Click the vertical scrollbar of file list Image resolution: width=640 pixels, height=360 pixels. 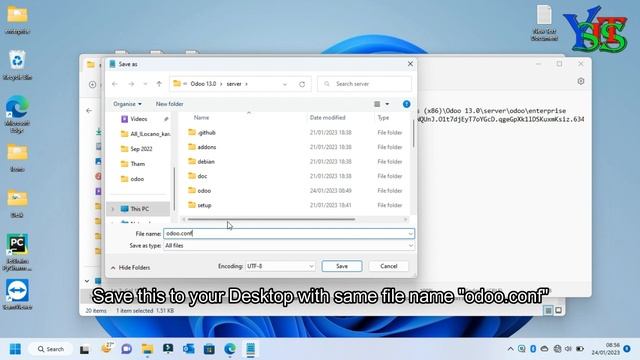(x=413, y=134)
